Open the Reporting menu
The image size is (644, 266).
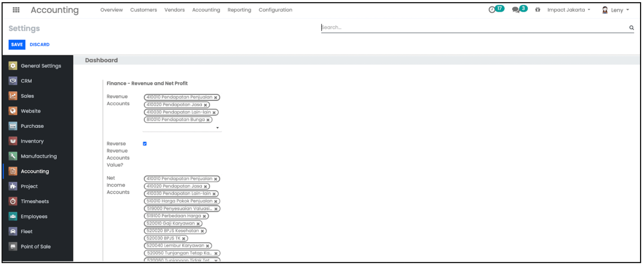(239, 10)
